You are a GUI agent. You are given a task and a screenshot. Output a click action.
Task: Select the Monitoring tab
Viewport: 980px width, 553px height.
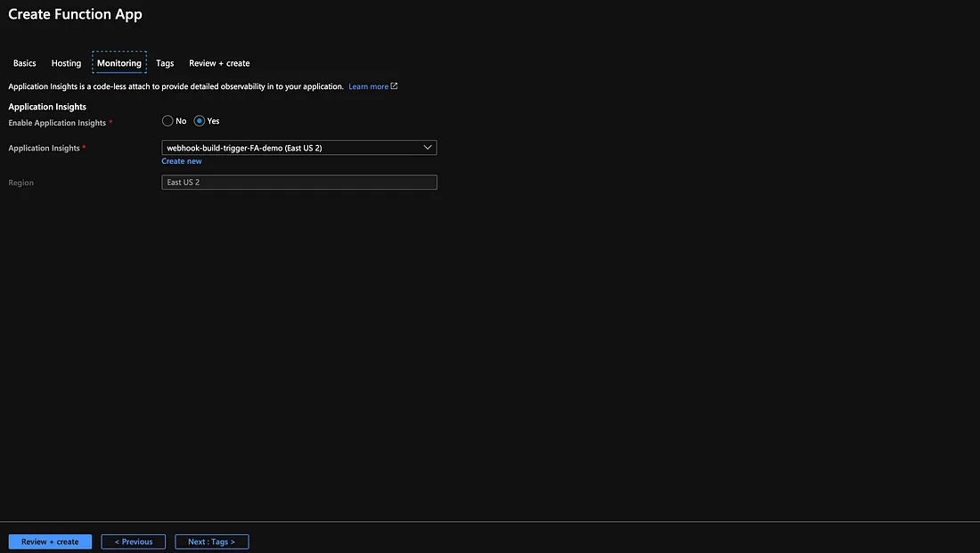(x=118, y=62)
